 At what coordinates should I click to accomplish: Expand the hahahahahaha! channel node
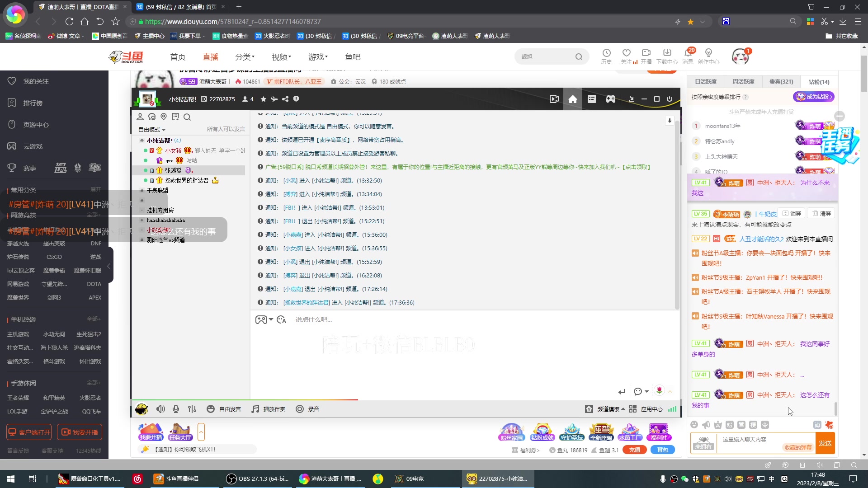tap(142, 220)
